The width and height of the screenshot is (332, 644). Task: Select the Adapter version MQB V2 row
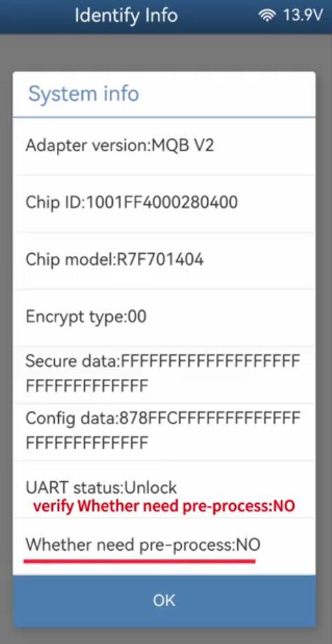click(164, 146)
